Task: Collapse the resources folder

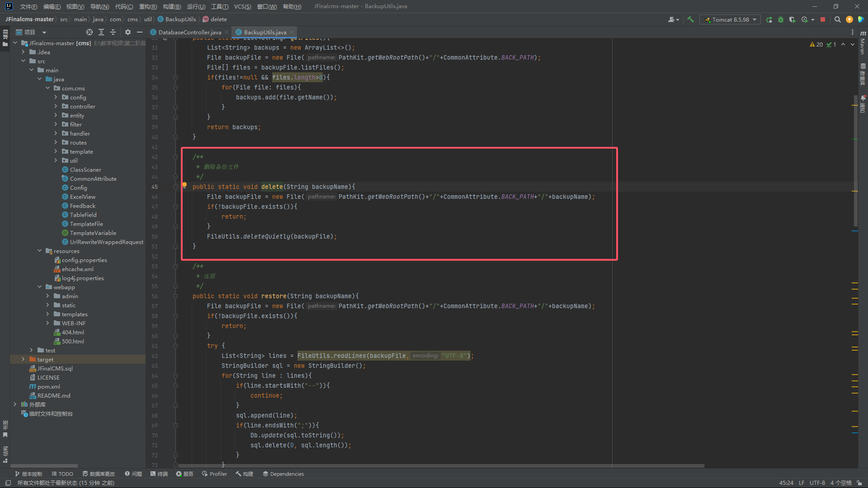Action: coord(40,251)
